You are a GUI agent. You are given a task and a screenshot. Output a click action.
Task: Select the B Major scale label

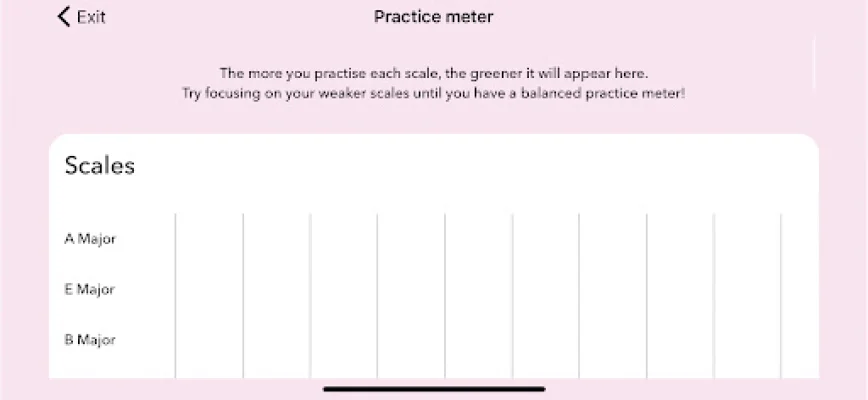tap(90, 340)
